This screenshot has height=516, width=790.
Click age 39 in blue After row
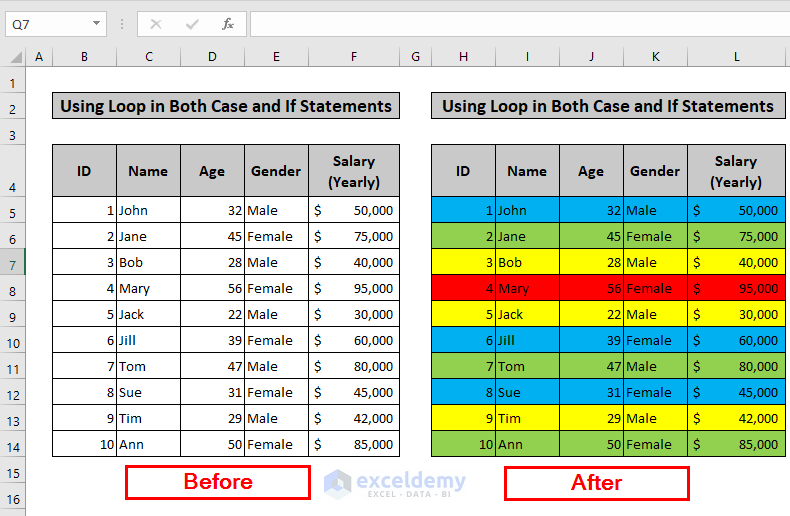coord(591,340)
